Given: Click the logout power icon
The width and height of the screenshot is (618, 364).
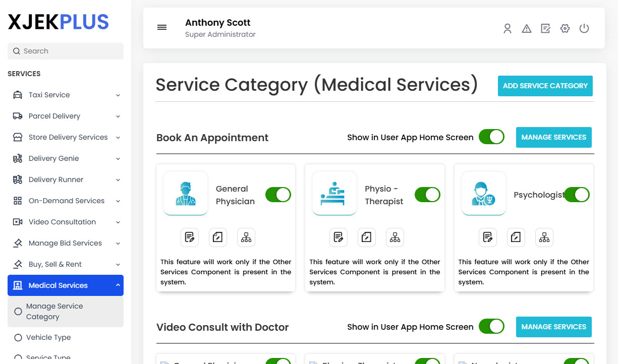Looking at the screenshot, I should pyautogui.click(x=584, y=29).
